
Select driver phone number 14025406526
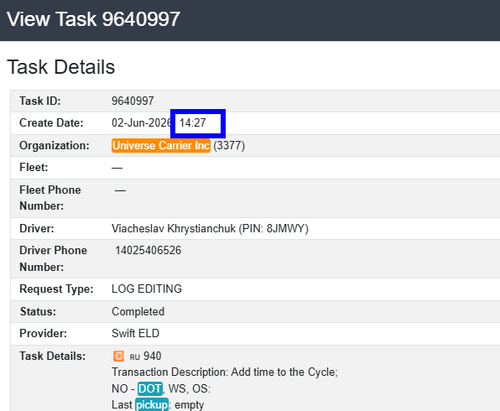point(148,250)
